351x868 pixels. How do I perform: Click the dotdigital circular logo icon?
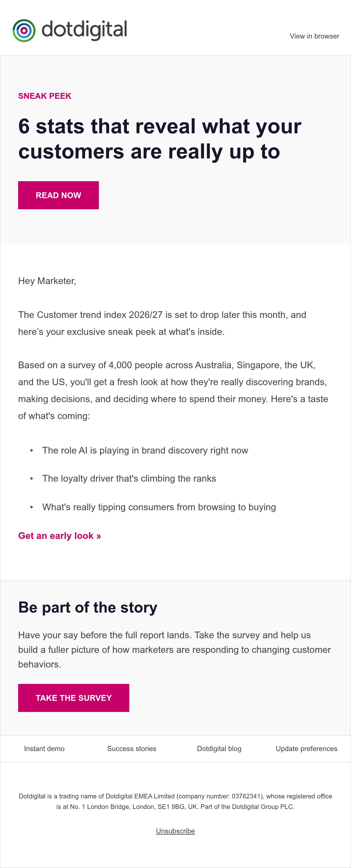pos(24,31)
